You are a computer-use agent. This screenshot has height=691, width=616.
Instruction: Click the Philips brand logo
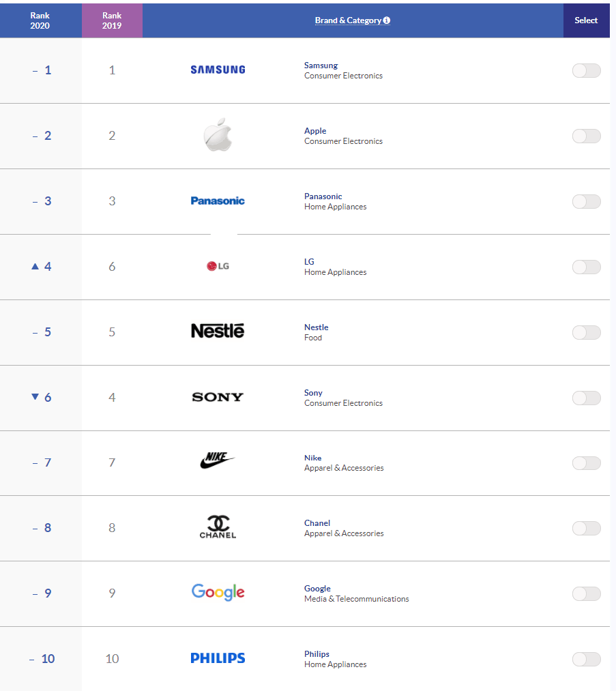coord(218,658)
